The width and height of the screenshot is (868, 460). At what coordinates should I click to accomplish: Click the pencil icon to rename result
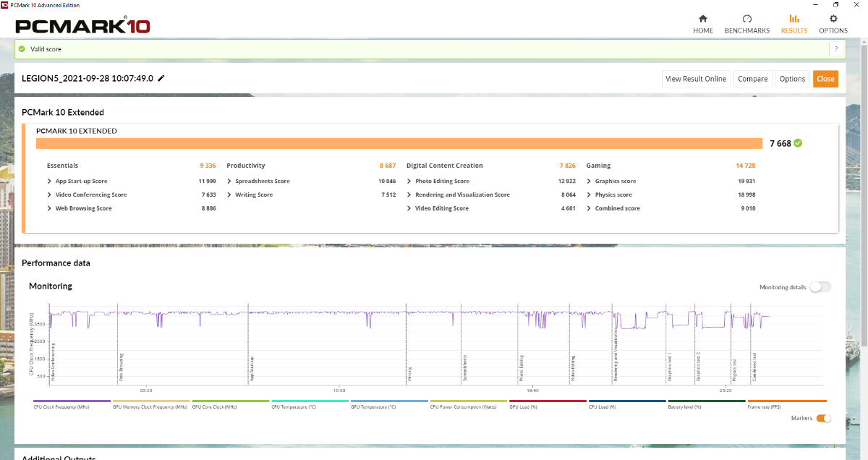tap(161, 78)
